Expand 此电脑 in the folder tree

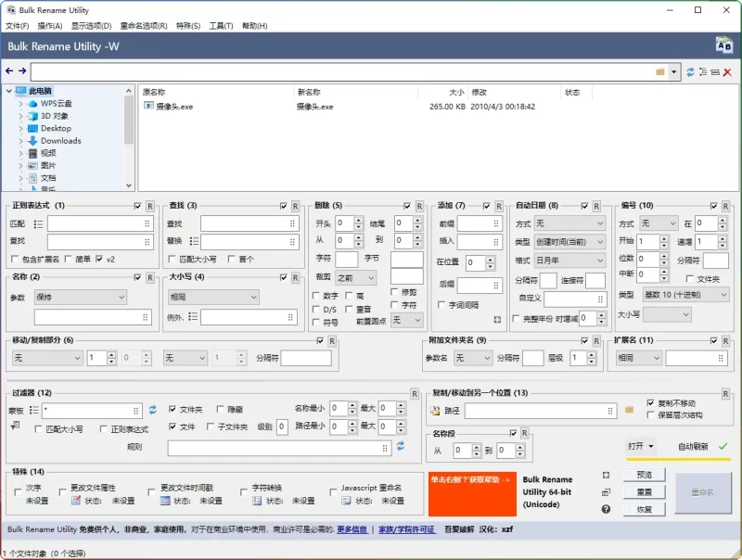(x=9, y=92)
